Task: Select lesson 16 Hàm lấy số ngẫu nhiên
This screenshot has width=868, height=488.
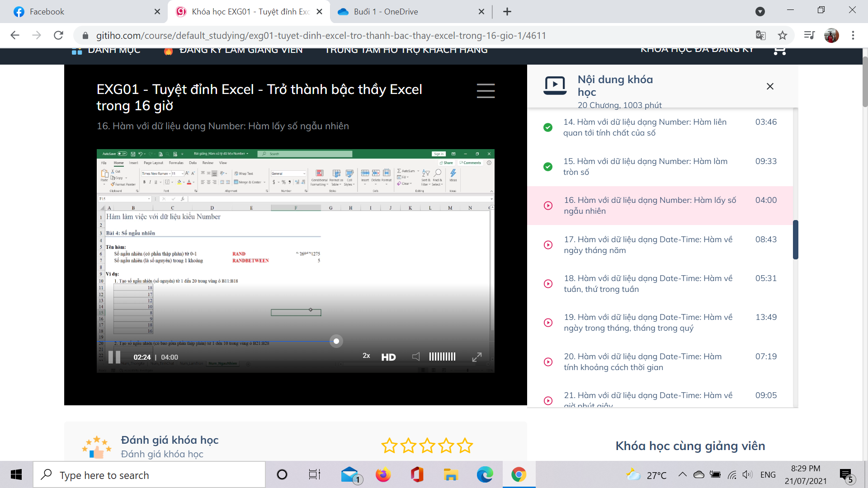Action: coord(660,206)
